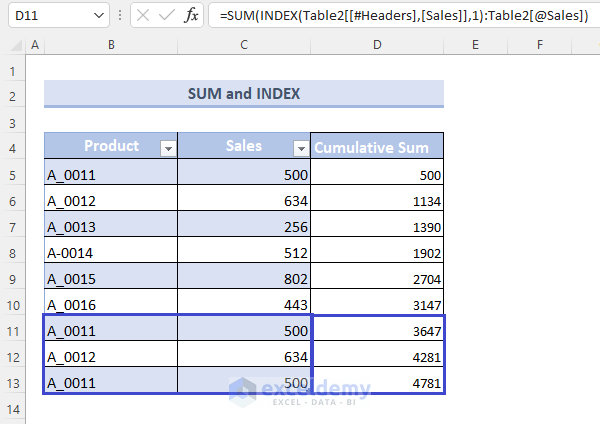Open the Sales column filter dropdown
600x424 pixels.
point(300,148)
